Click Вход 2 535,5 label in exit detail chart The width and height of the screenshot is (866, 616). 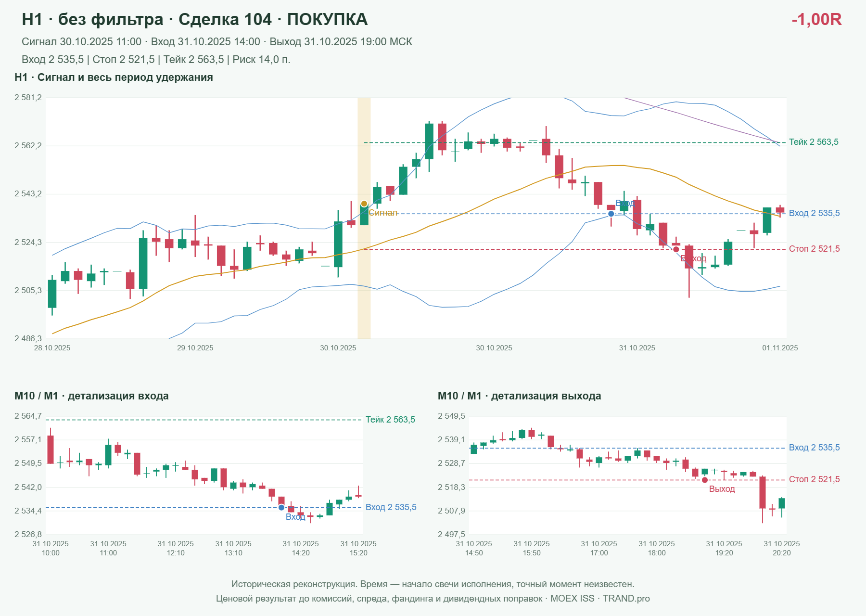(x=814, y=448)
